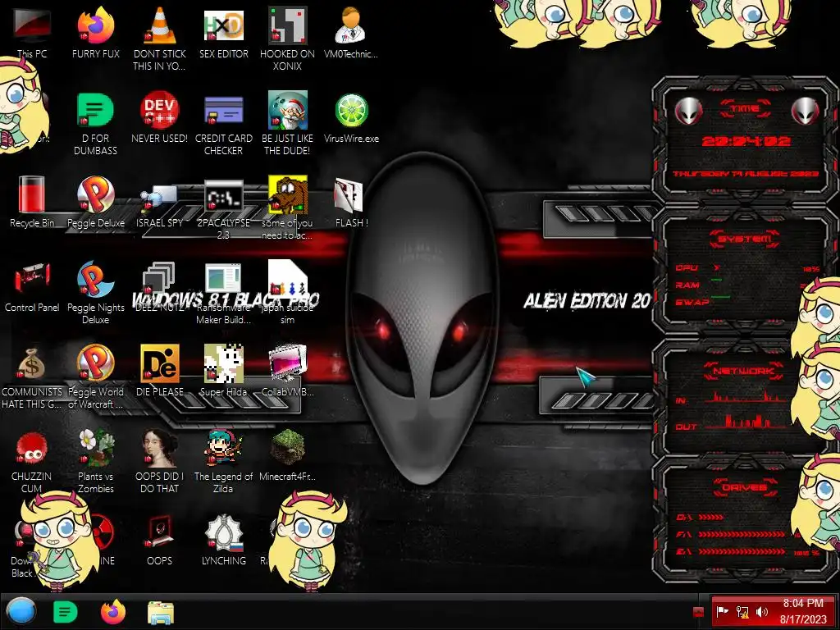Click the second drive usage bar in DRIVES
Screen dimensions: 840x630
pos(742,534)
